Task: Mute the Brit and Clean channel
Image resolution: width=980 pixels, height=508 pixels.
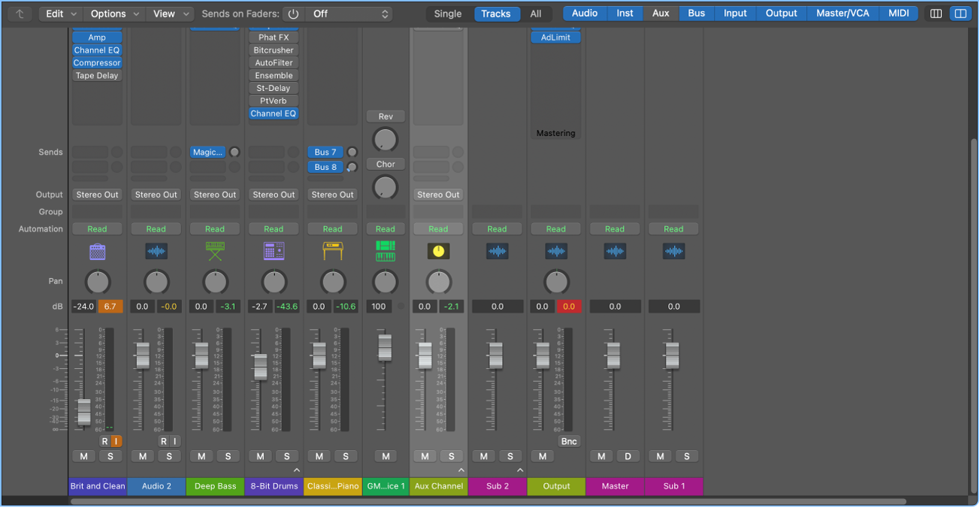Action: (x=83, y=456)
